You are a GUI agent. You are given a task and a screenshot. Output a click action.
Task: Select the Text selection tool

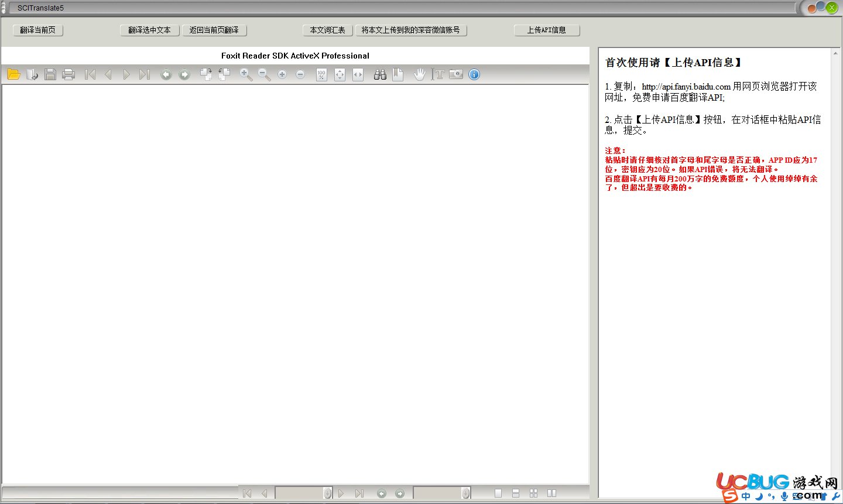tap(438, 74)
